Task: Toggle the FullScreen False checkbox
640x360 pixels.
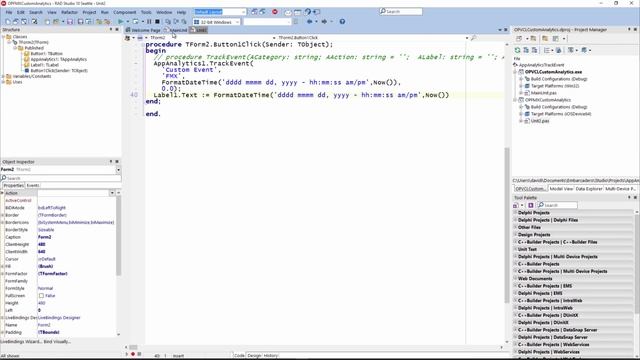Action: click(41, 296)
